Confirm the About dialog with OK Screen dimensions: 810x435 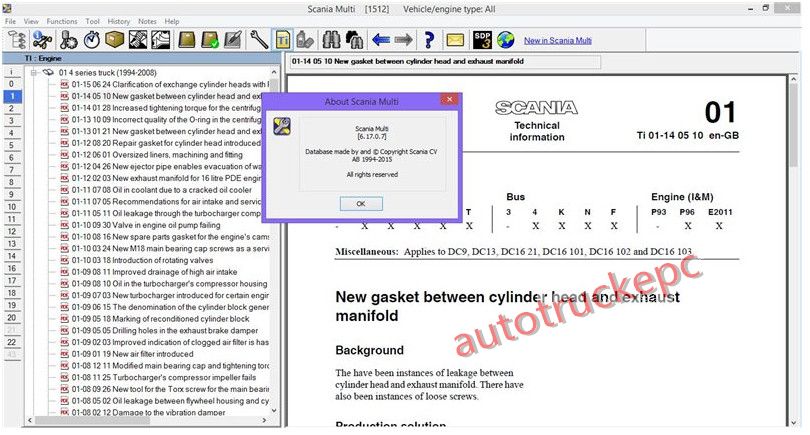(x=361, y=204)
